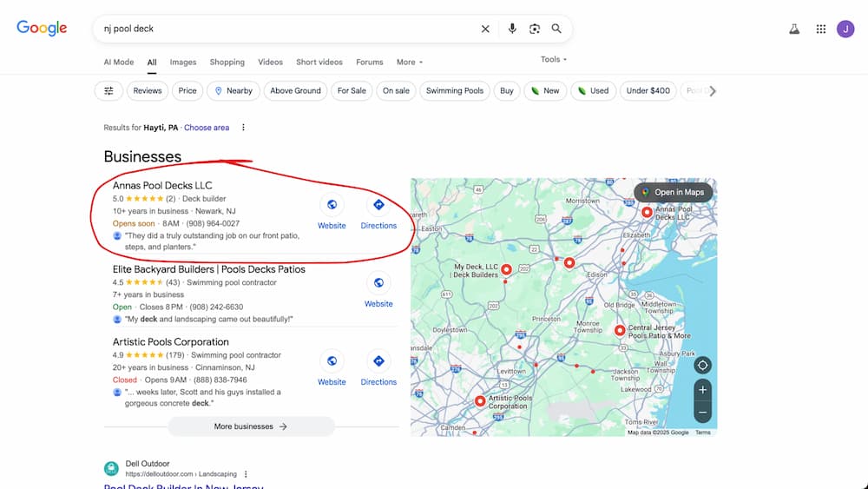Zoom out on the map
The width and height of the screenshot is (868, 489).
(x=702, y=413)
